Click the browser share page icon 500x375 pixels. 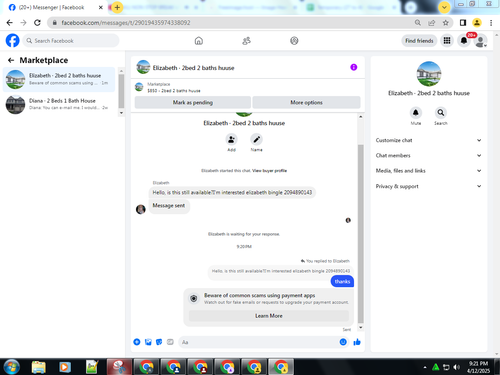(x=432, y=23)
